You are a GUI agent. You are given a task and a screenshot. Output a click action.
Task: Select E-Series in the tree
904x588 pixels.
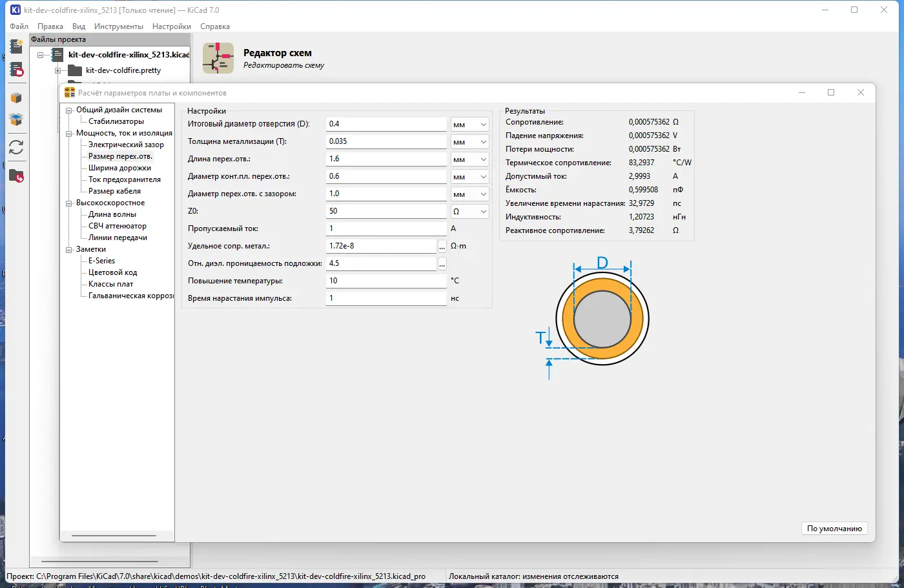(101, 261)
